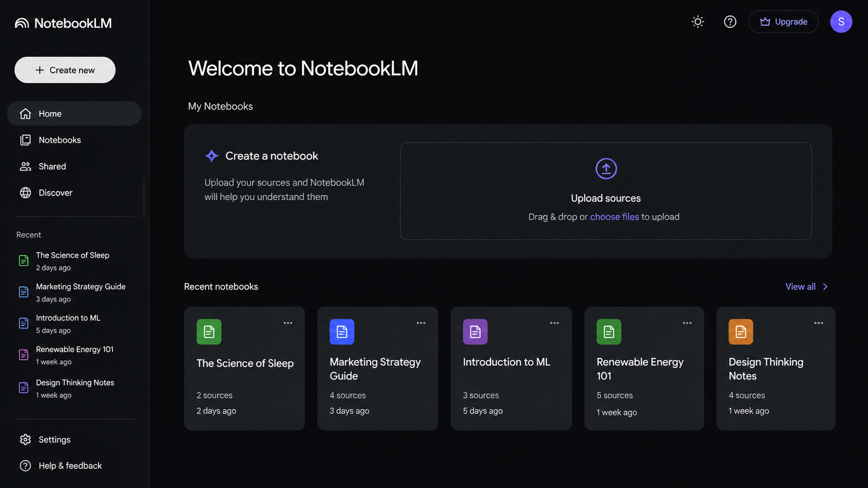The width and height of the screenshot is (868, 488).
Task: Open Renewable Energy 101 in Recent list
Action: pyautogui.click(x=74, y=355)
